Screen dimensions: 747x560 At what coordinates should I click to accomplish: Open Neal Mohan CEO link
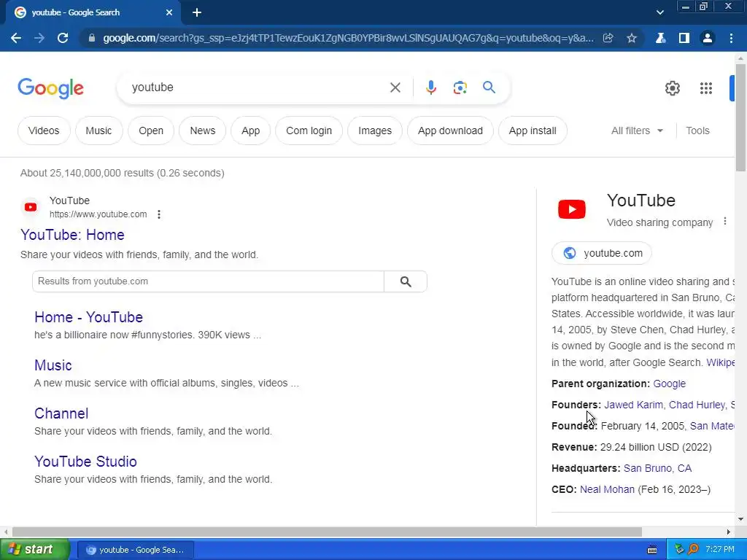coord(607,489)
